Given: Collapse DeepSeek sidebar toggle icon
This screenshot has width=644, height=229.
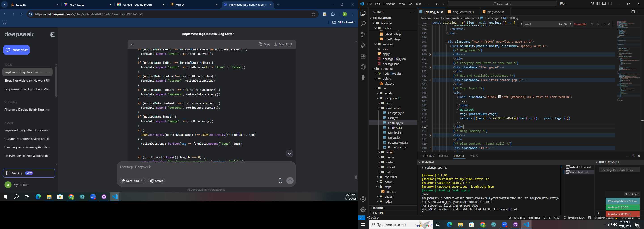Looking at the screenshot, I should click(x=53, y=35).
